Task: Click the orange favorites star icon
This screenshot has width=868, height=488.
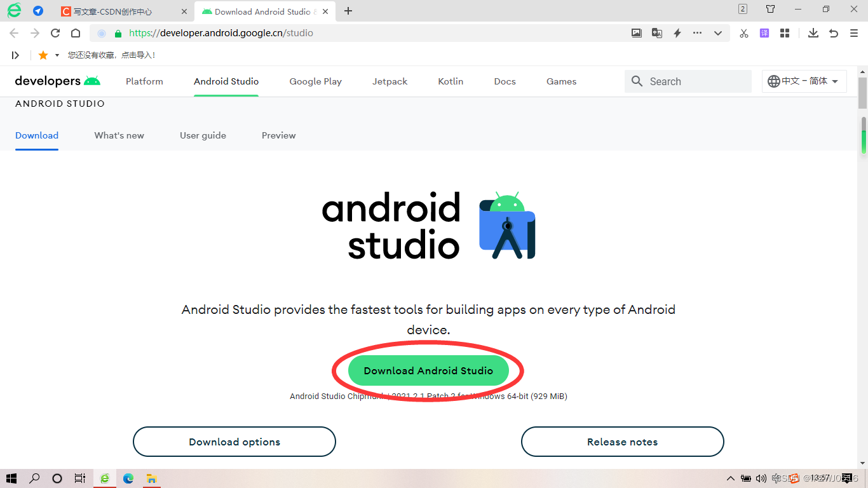Action: [43, 55]
